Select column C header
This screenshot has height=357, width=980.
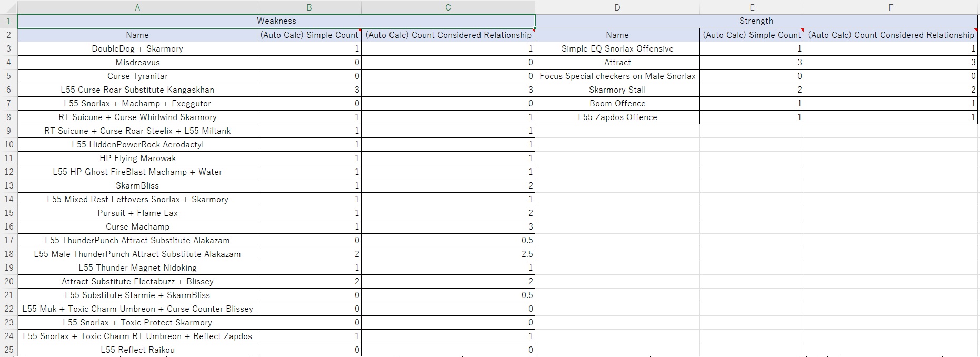point(448,7)
